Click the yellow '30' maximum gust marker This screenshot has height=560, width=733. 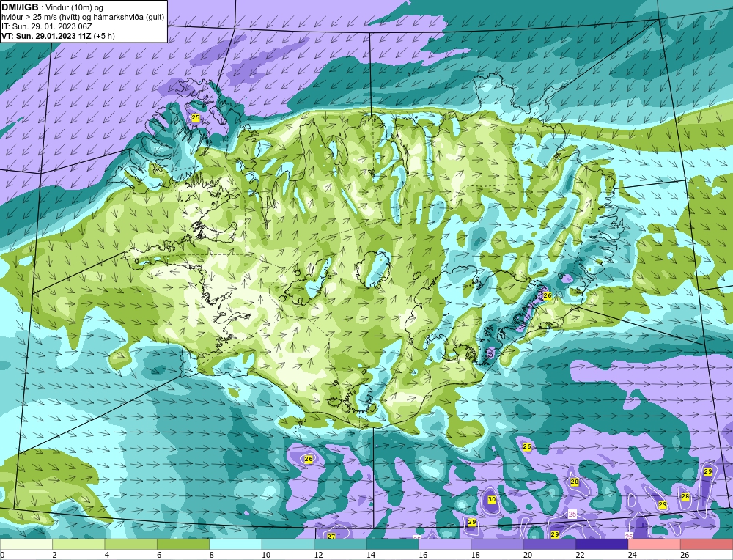[x=491, y=499]
